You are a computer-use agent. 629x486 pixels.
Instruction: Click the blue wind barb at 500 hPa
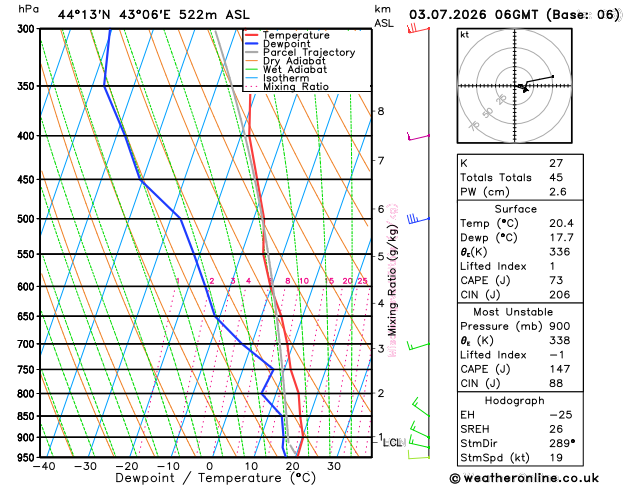pyautogui.click(x=418, y=219)
